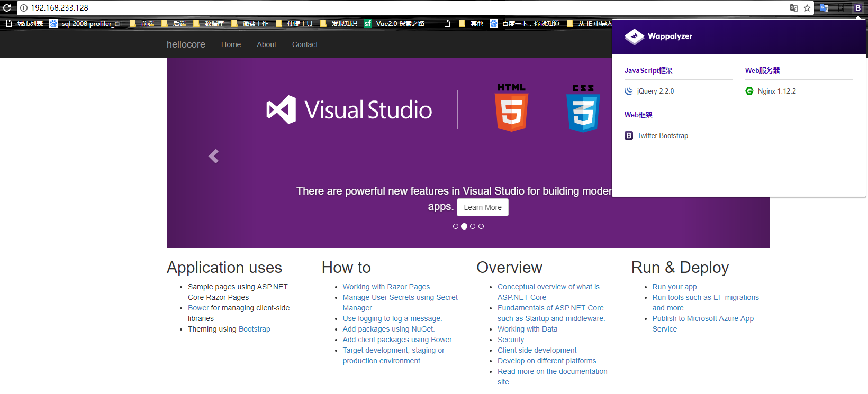
Task: Open Manage User Secrets link
Action: pyautogui.click(x=400, y=303)
